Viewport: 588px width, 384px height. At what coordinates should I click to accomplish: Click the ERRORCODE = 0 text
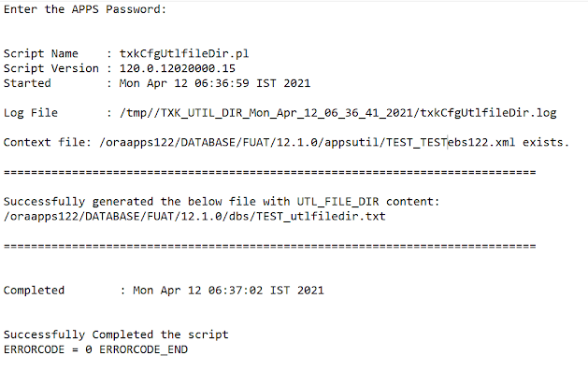tap(48, 349)
